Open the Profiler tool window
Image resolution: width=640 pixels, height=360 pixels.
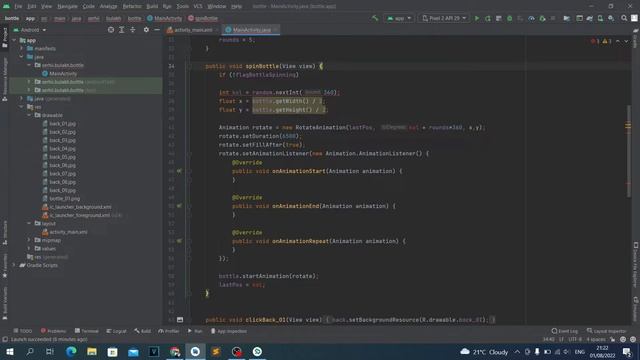coord(169,331)
